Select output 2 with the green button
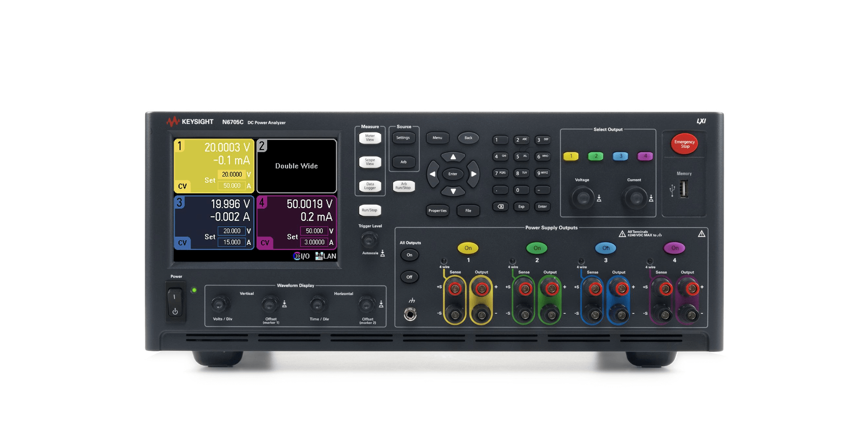Screen dimensions: 868x445 [595, 156]
